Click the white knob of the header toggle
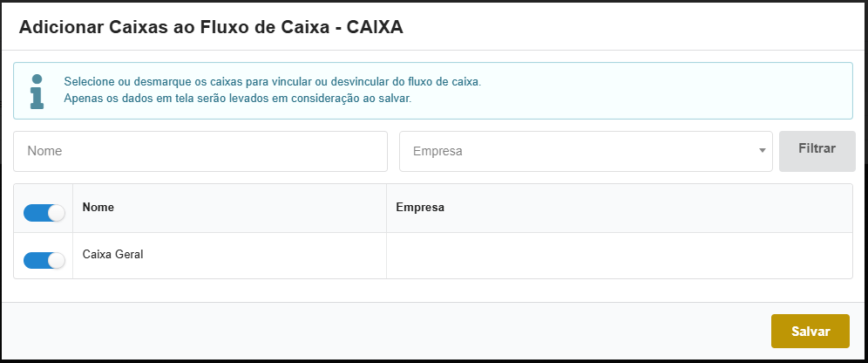The height and width of the screenshot is (363, 868). coord(57,213)
